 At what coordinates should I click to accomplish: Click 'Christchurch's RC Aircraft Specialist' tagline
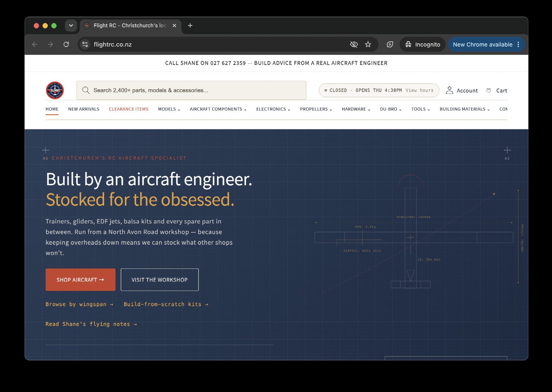[119, 158]
